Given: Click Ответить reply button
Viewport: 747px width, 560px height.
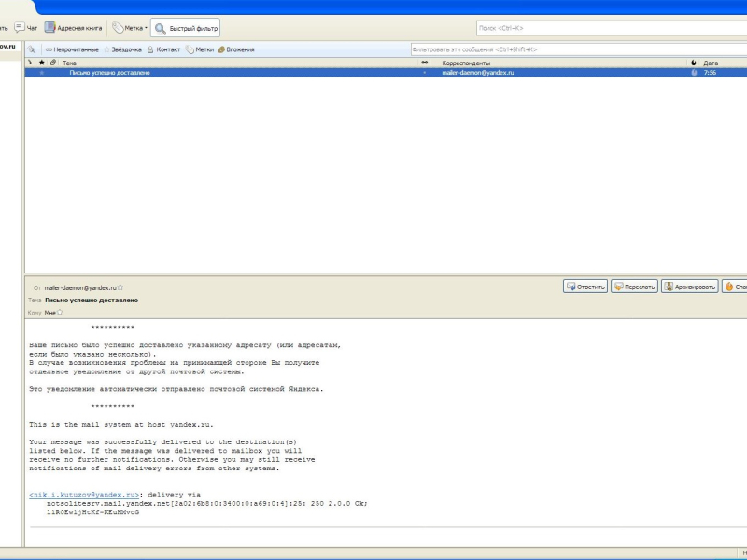Looking at the screenshot, I should [585, 287].
